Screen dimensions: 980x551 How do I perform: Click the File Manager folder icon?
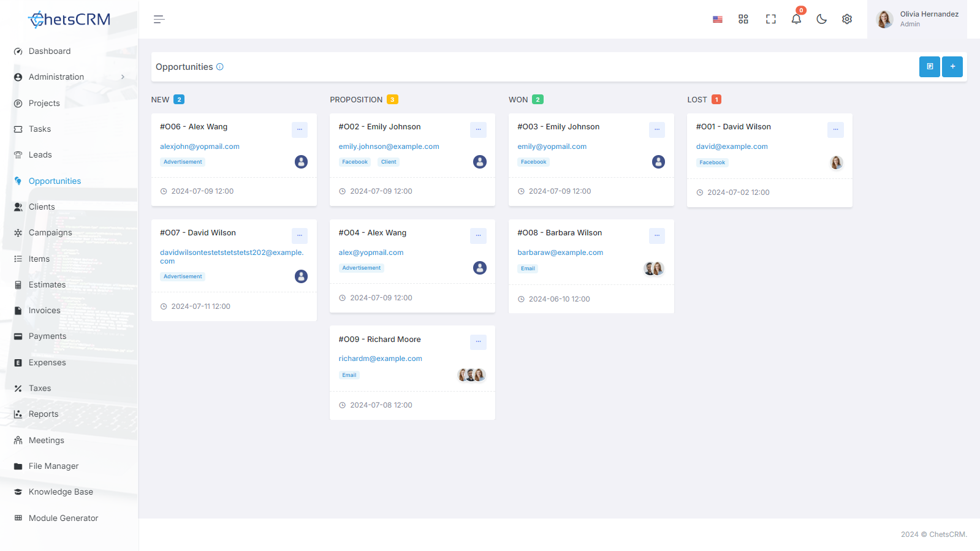18,466
